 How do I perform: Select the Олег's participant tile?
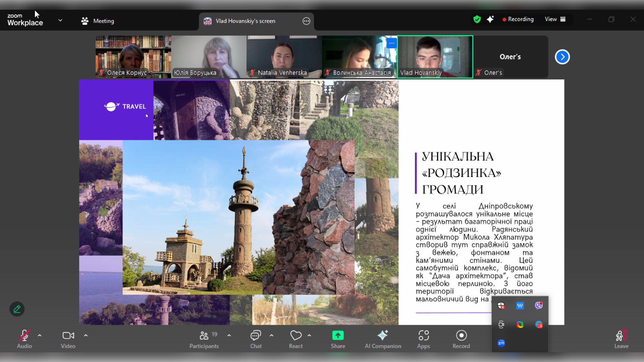pos(511,57)
